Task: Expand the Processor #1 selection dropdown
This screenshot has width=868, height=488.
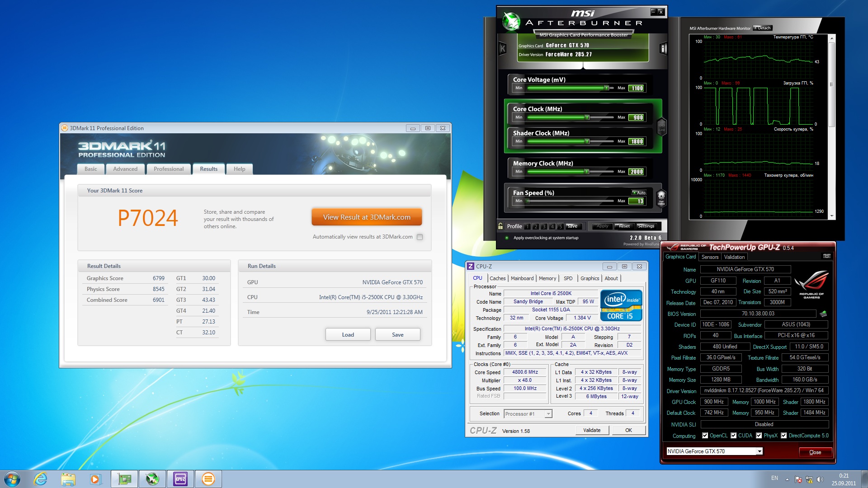Action: (548, 414)
